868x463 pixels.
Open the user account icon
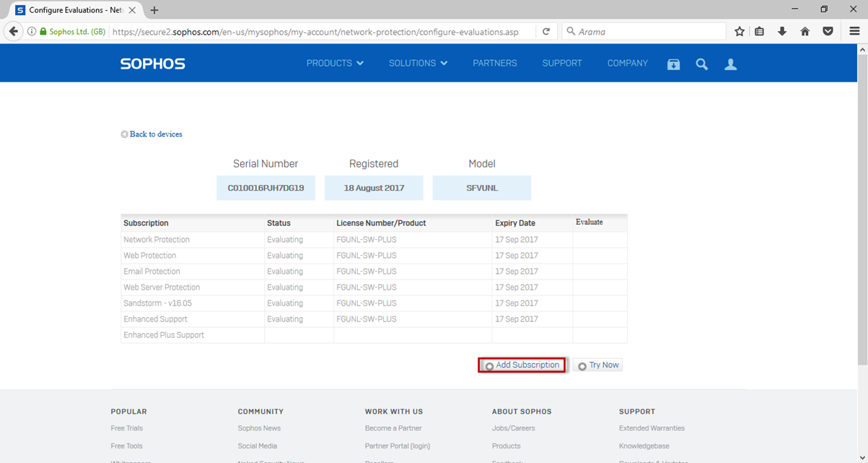click(x=731, y=64)
